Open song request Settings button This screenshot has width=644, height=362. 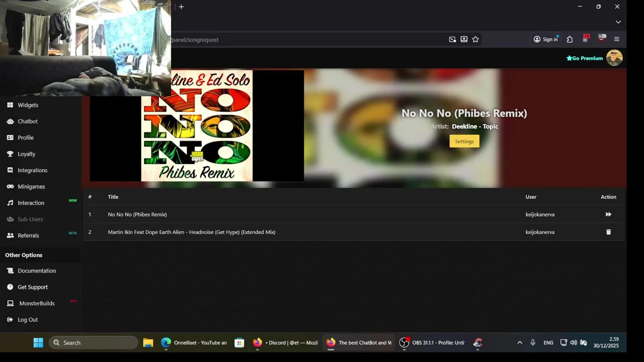[464, 141]
